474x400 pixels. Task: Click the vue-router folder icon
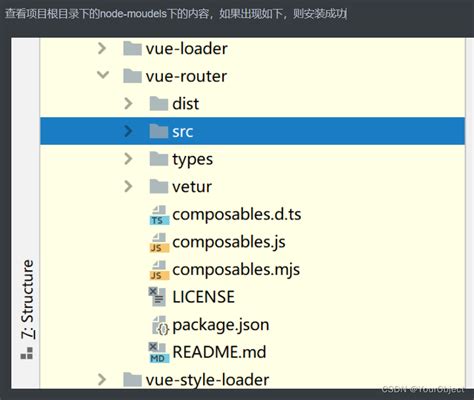coord(132,76)
